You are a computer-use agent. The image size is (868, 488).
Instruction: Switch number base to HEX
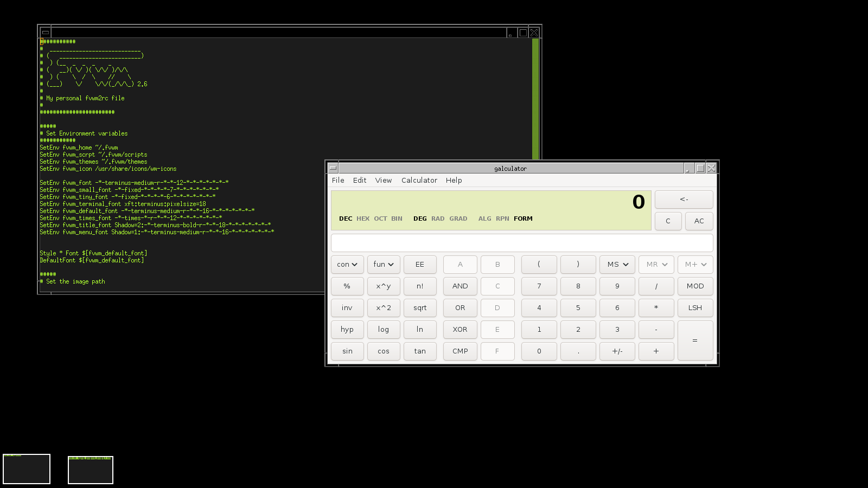362,219
